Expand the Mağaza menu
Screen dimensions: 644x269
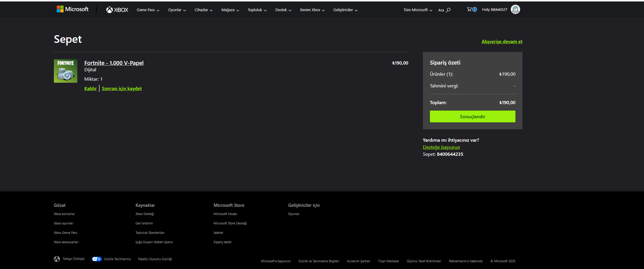[230, 10]
